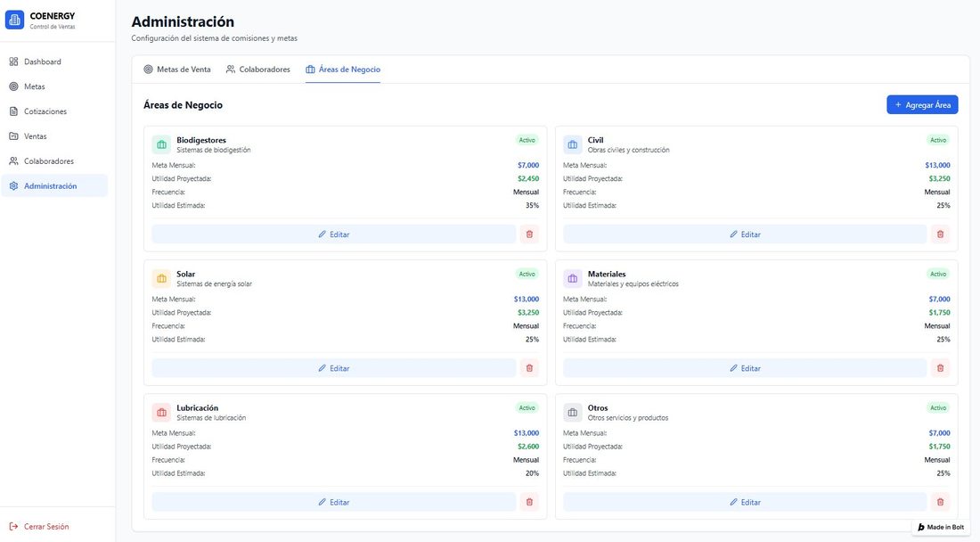Click the Bolt logo in the badge
This screenshot has height=542, width=980.
[920, 527]
